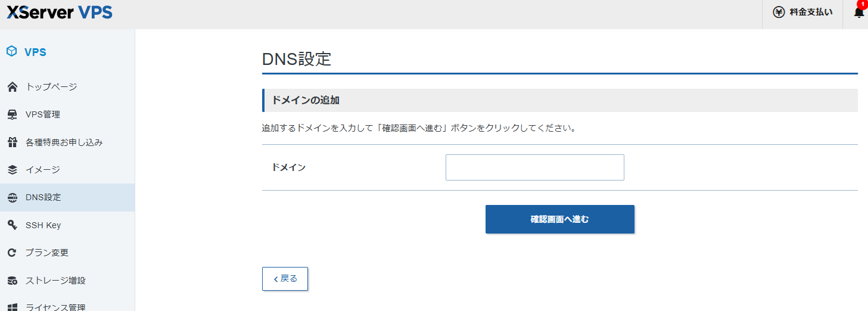Click the gift icon for 各種特典お申し込み
The width and height of the screenshot is (868, 311).
[x=12, y=142]
